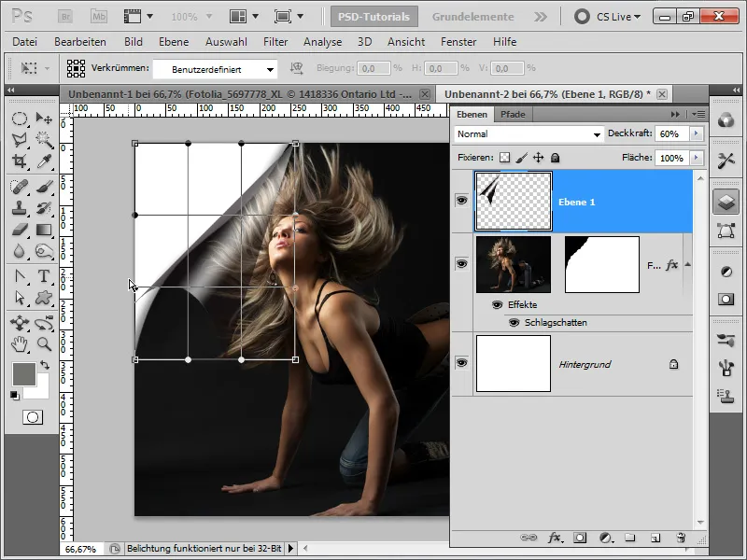Select the 3D Camera Rotate tool
The height and width of the screenshot is (560, 747).
pyautogui.click(x=44, y=323)
